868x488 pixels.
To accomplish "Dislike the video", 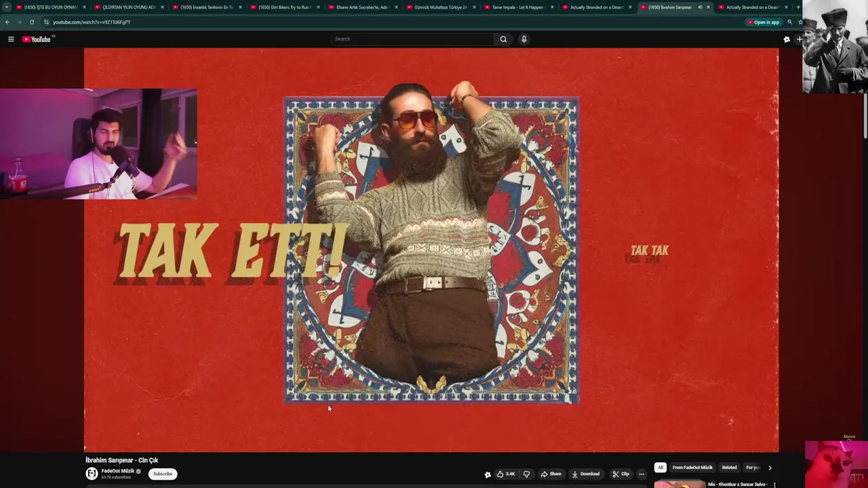I will [526, 474].
